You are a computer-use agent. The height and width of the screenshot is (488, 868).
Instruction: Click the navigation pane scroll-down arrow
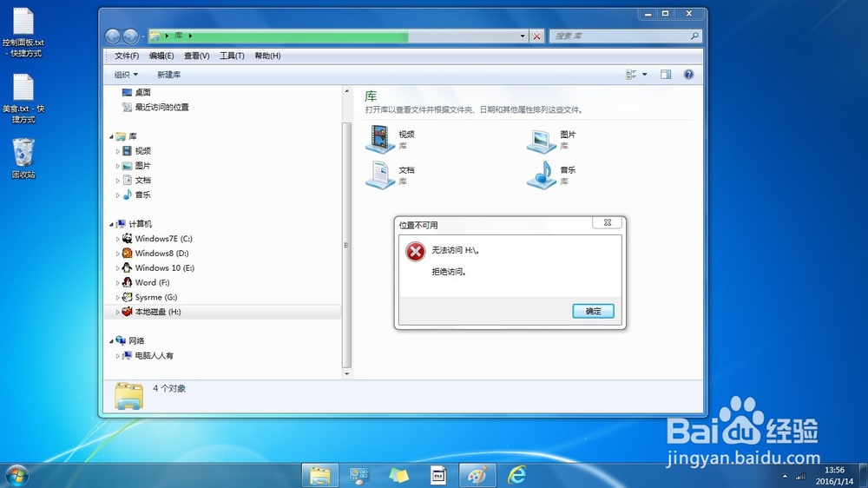tap(346, 374)
